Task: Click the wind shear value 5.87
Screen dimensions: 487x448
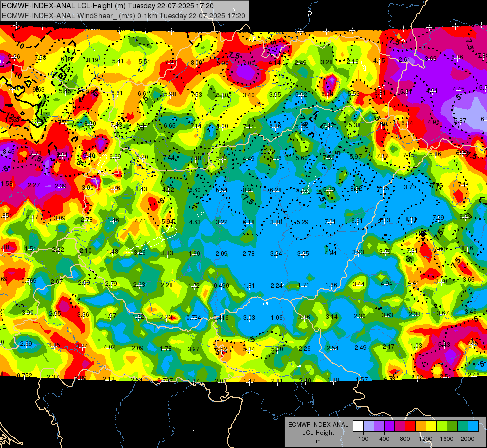Action: point(460,120)
